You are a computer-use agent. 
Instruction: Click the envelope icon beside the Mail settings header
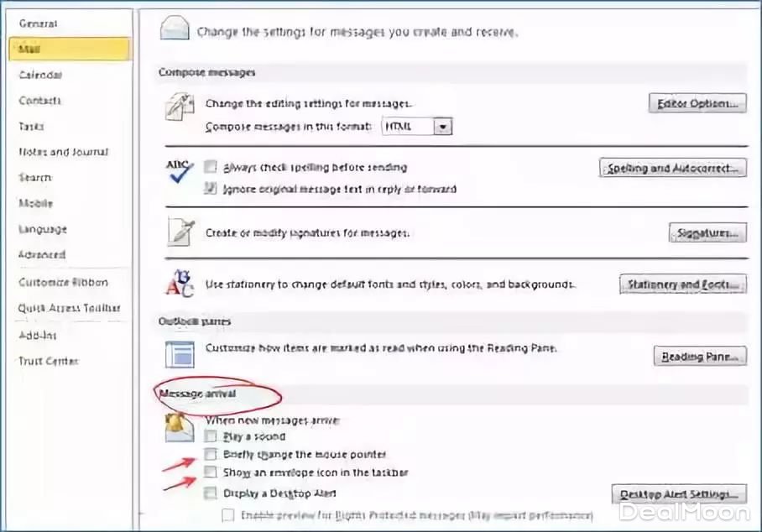(174, 30)
